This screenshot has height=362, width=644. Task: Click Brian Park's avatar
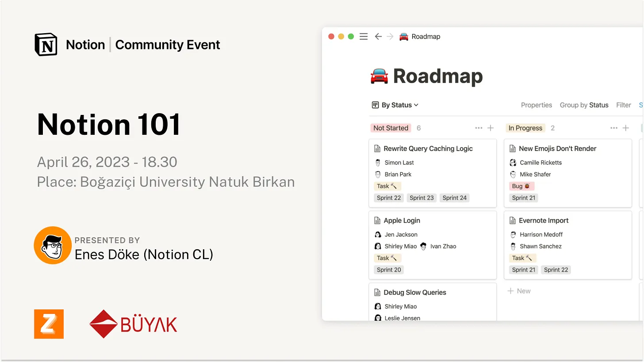(x=378, y=174)
